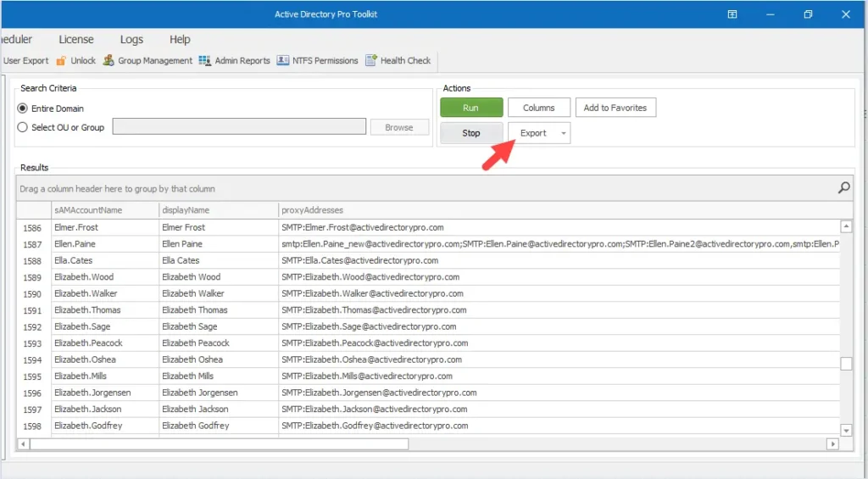Click the green Run button
The width and height of the screenshot is (868, 479).
coord(471,108)
